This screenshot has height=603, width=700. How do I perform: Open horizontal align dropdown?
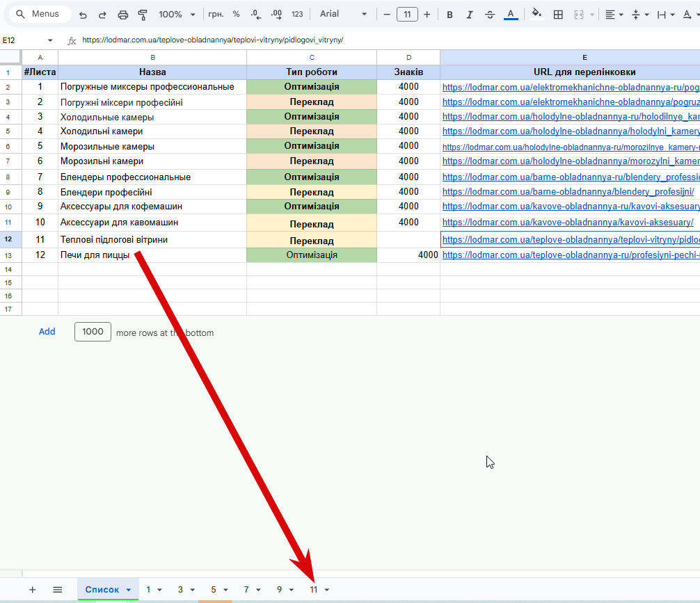coord(614,15)
